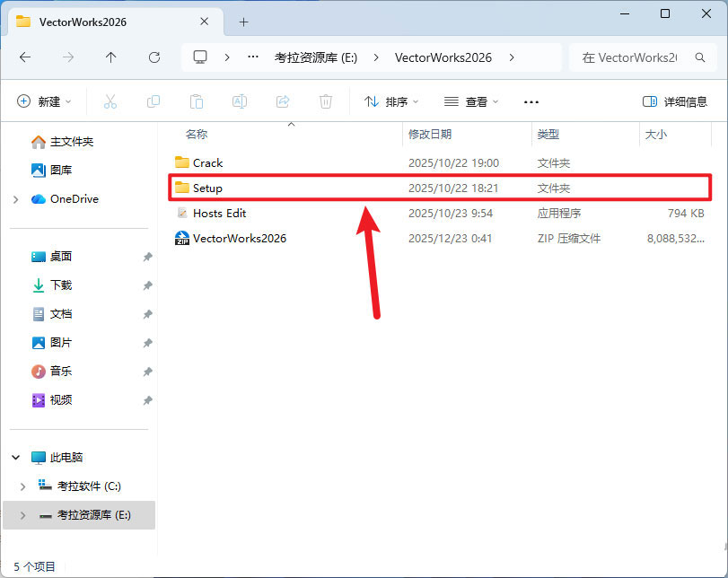The height and width of the screenshot is (578, 728).
Task: Open the 排序 (Sort) dropdown
Action: pos(391,101)
